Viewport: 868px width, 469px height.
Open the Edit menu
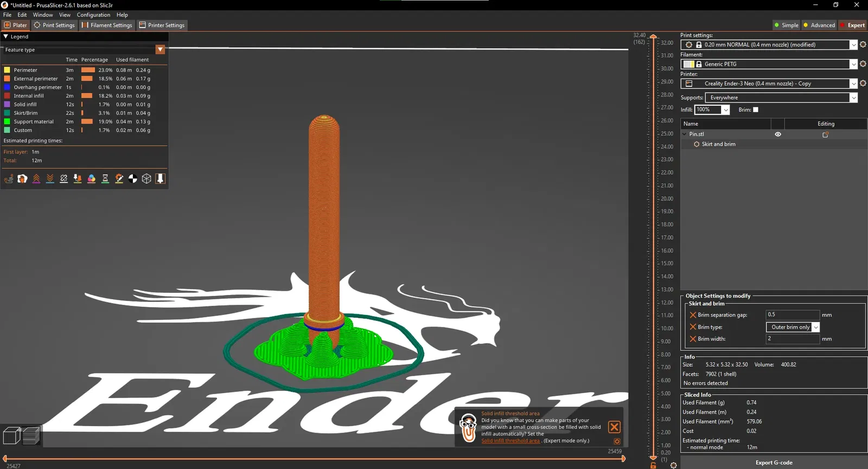(x=22, y=15)
